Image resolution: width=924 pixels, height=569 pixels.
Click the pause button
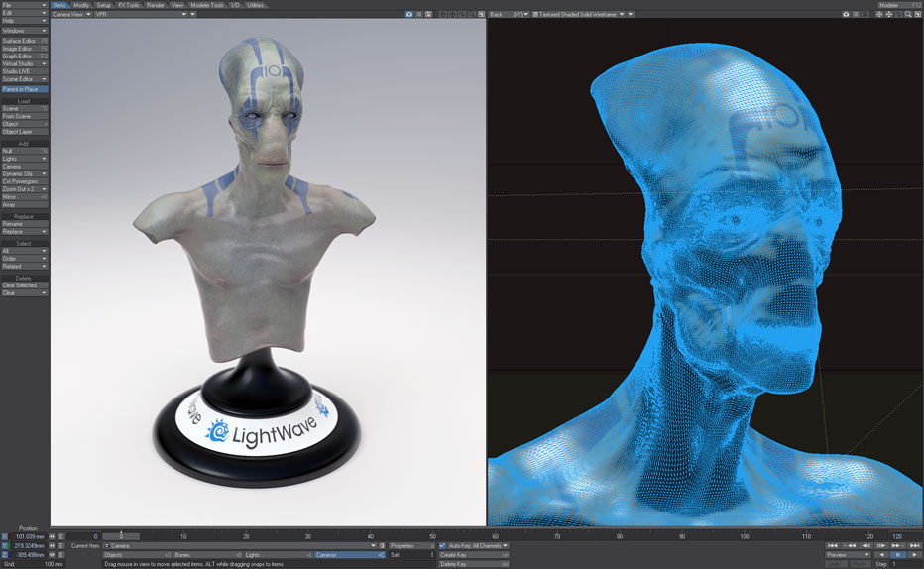898,555
